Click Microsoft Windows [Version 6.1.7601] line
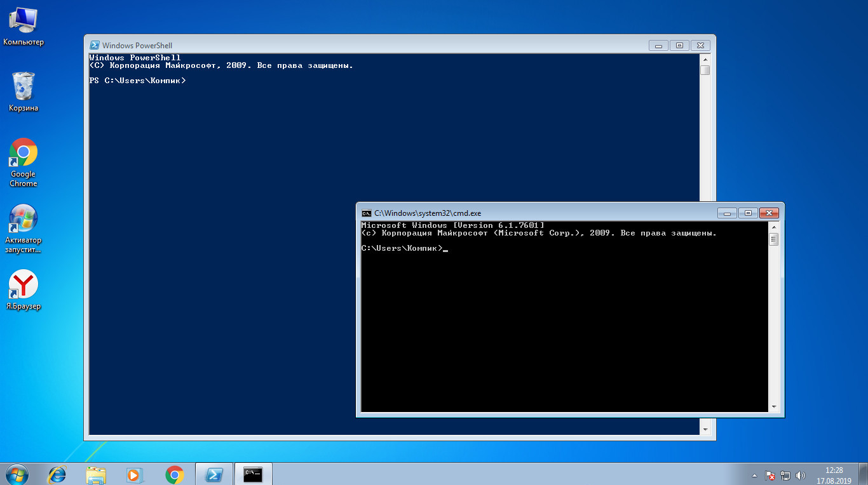The width and height of the screenshot is (868, 485). 452,225
